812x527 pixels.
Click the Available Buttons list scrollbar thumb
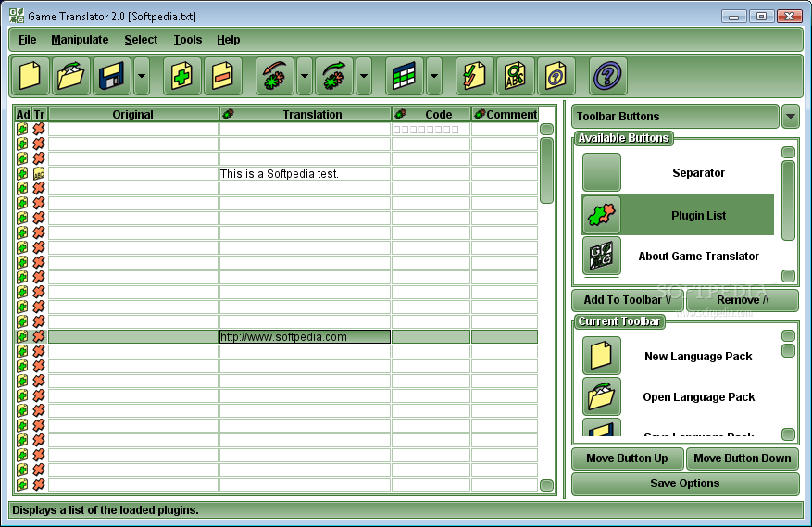tap(788, 201)
